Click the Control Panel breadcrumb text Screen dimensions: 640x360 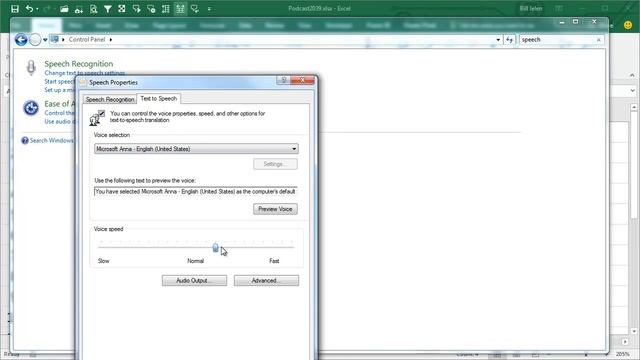87,40
